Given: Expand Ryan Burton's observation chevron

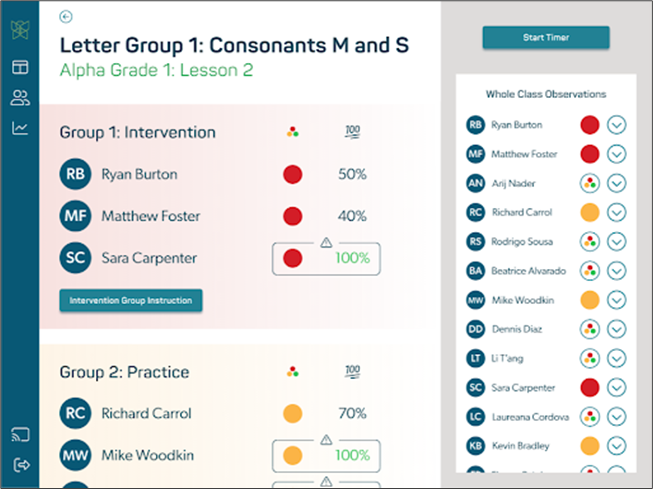Looking at the screenshot, I should click(x=617, y=125).
